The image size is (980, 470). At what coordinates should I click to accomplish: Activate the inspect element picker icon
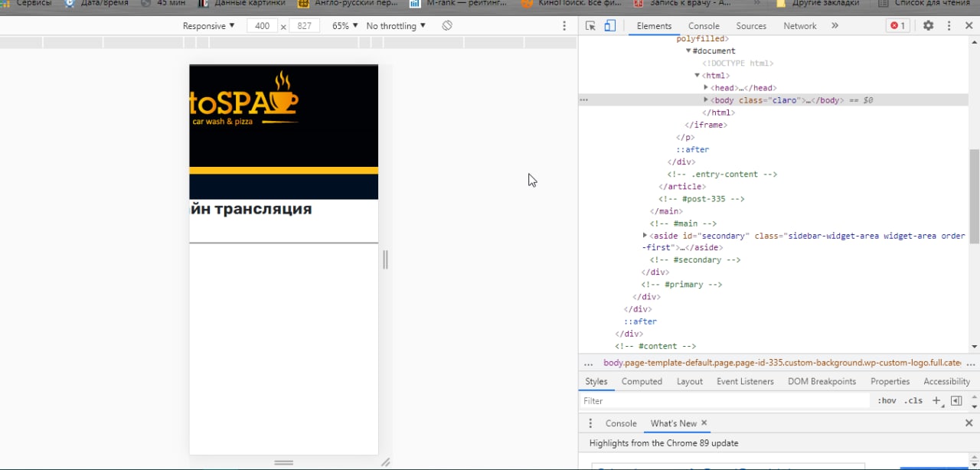tap(590, 25)
